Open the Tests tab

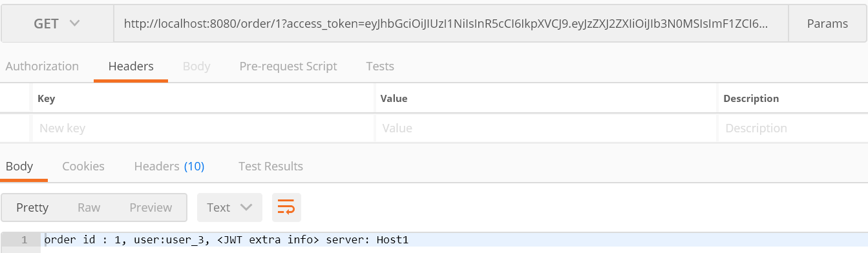click(380, 66)
